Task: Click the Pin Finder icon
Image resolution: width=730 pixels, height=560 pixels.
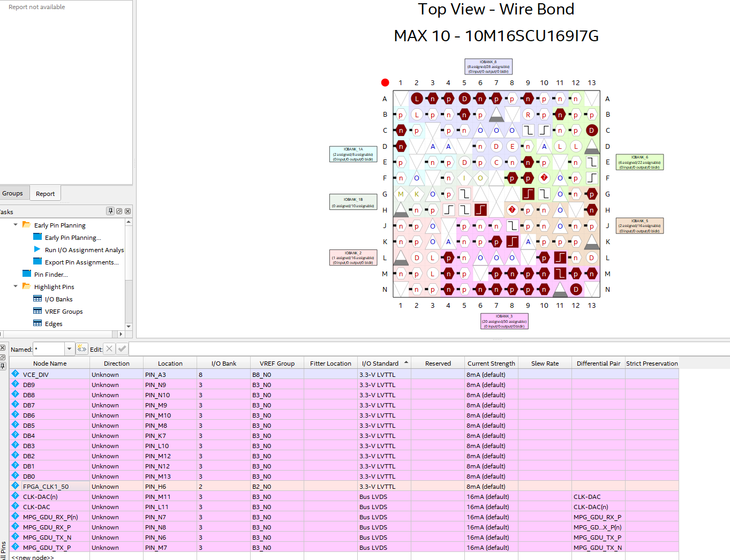Action: [27, 274]
